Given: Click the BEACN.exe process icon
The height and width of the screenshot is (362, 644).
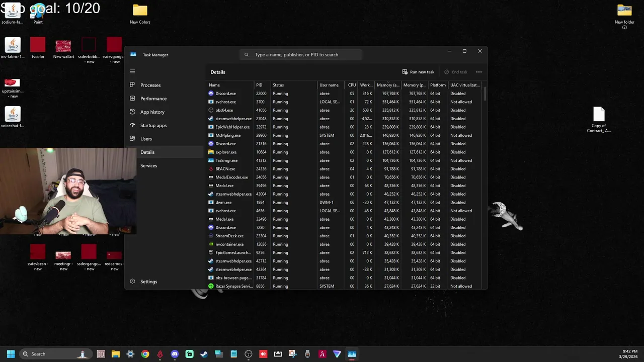Looking at the screenshot, I should [x=211, y=169].
